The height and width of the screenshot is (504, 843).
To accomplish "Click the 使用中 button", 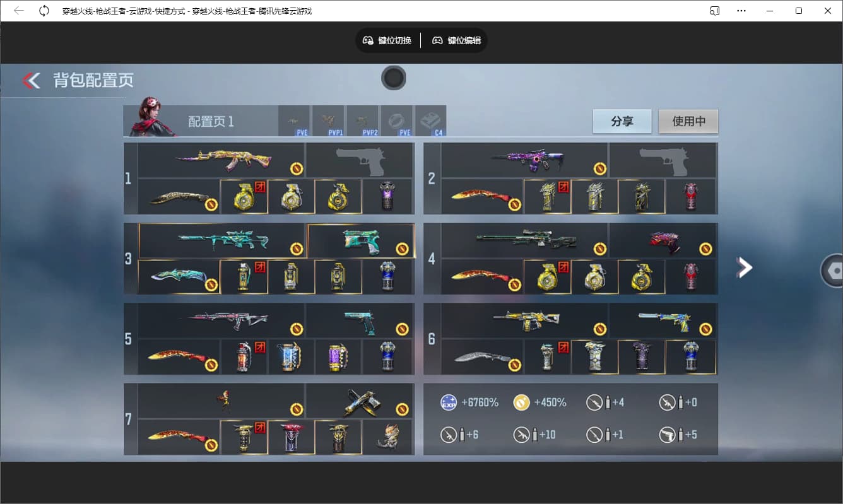I will coord(688,121).
